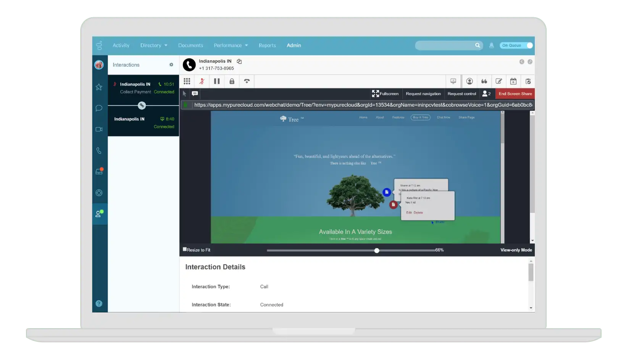
Task: Adjust the screen share zoom slider
Action: [x=377, y=251]
